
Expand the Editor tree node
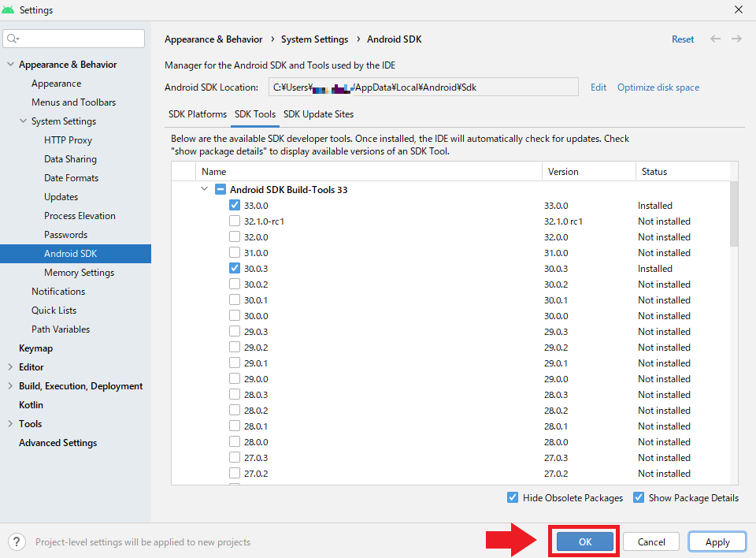[10, 366]
